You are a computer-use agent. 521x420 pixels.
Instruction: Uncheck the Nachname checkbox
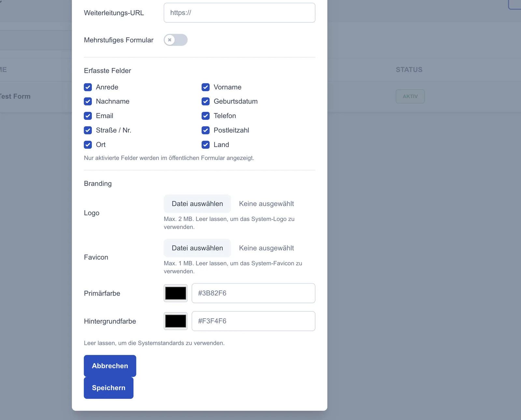pyautogui.click(x=88, y=102)
